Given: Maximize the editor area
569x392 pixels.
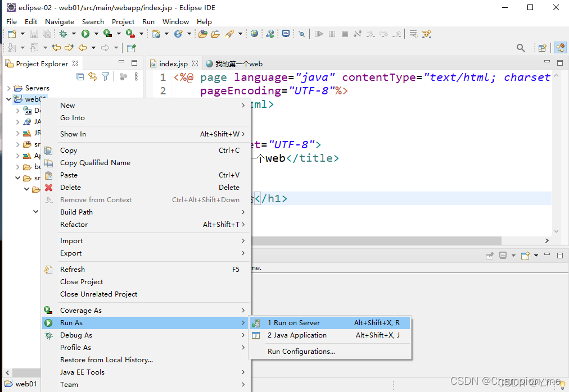Looking at the screenshot, I should click(560, 63).
